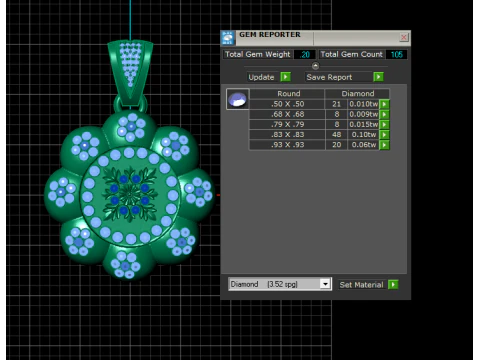
Task: Click the count cell showing 21
Action: [x=336, y=104]
